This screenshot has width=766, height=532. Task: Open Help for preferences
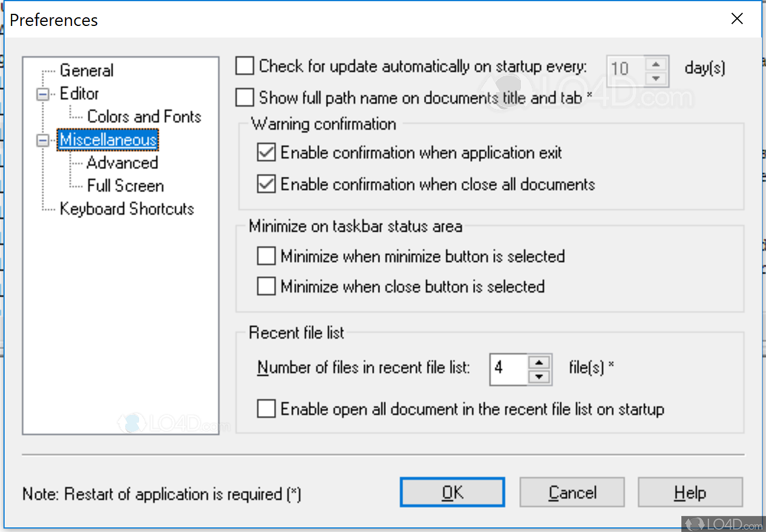click(x=690, y=493)
